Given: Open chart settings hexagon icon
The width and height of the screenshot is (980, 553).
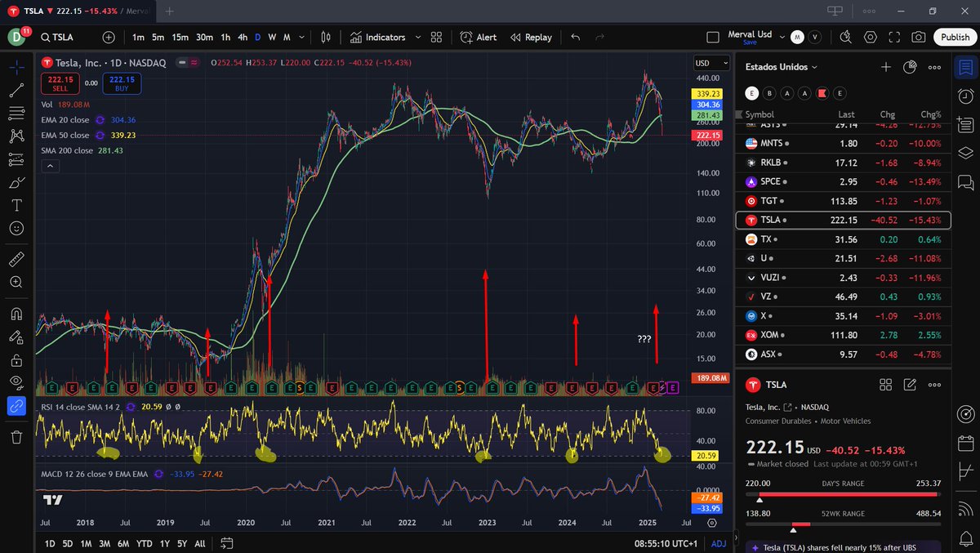Looking at the screenshot, I should coord(871,37).
